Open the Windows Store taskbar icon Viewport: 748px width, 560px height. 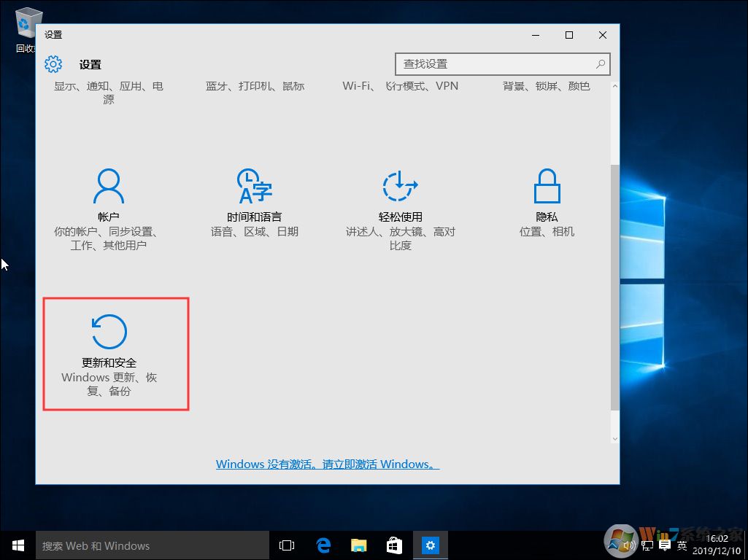393,545
